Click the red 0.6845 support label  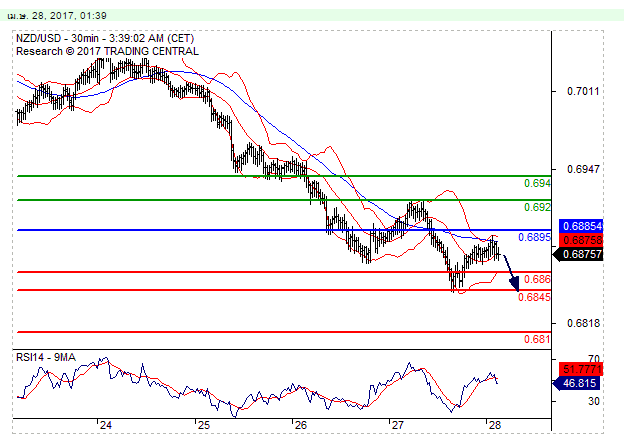(534, 297)
